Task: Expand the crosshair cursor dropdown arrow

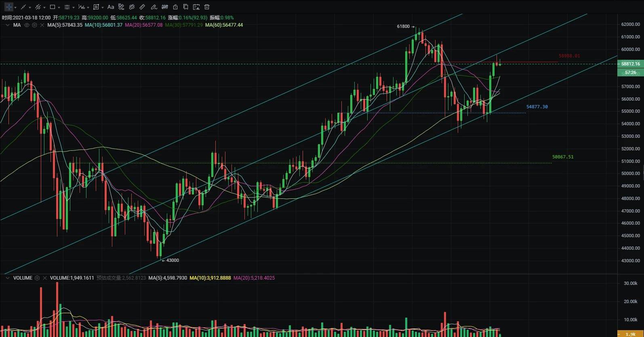Action: [x=15, y=7]
